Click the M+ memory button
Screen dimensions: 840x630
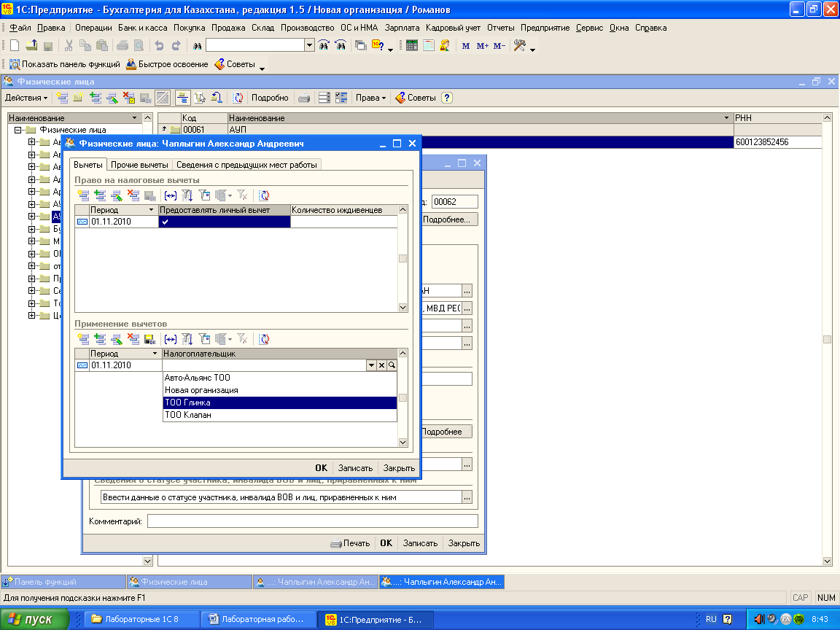click(482, 46)
